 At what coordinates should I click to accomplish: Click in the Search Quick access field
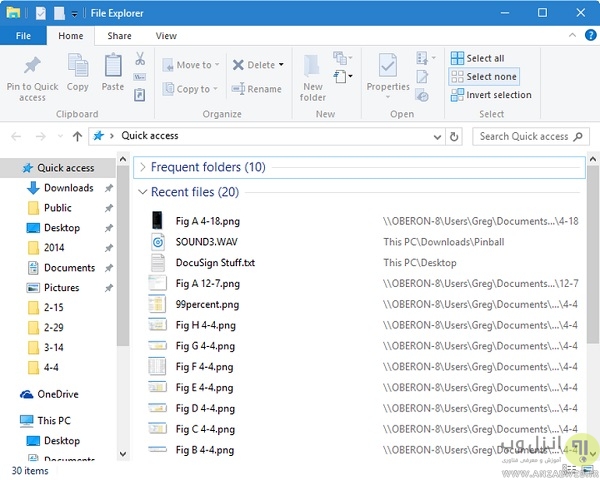(x=522, y=137)
